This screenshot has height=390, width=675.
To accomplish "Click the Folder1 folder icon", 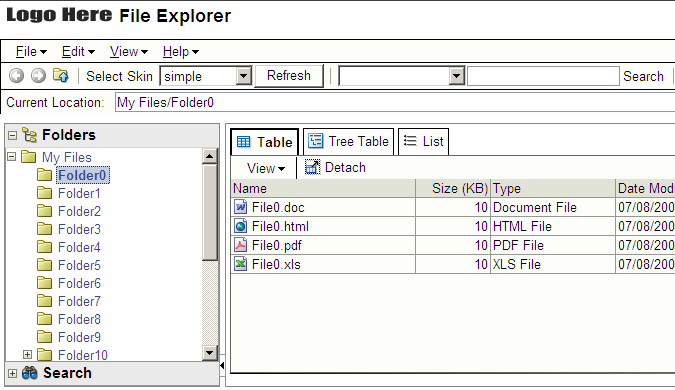I will click(x=44, y=193).
